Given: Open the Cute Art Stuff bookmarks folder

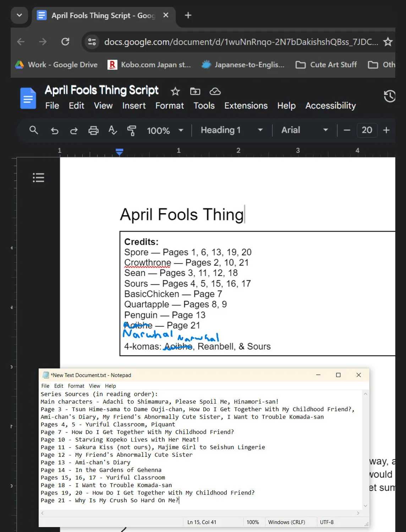Looking at the screenshot, I should pos(327,65).
